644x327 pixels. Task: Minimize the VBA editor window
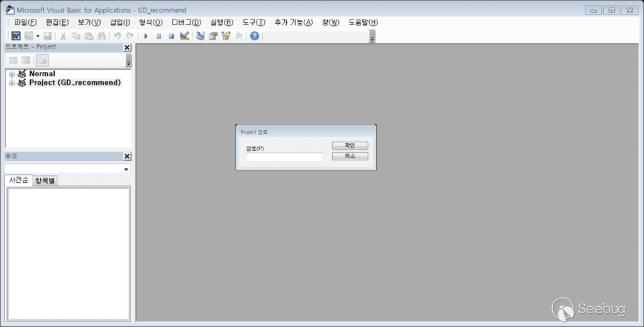pos(593,10)
